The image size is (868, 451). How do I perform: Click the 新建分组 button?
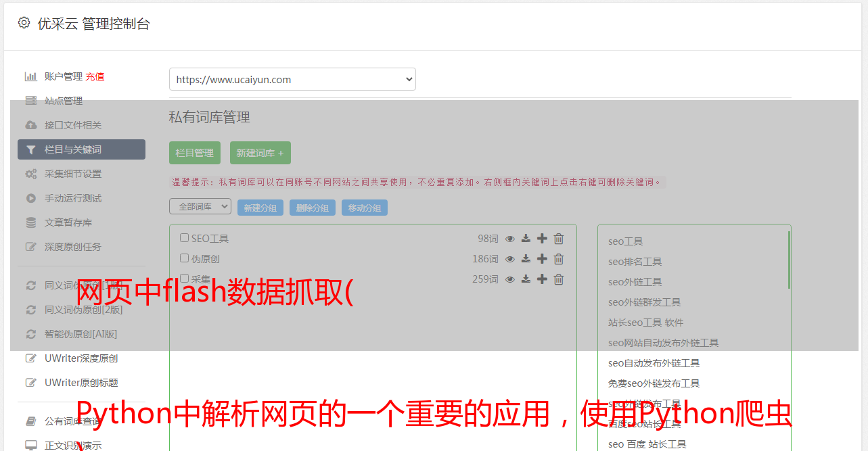[260, 208]
